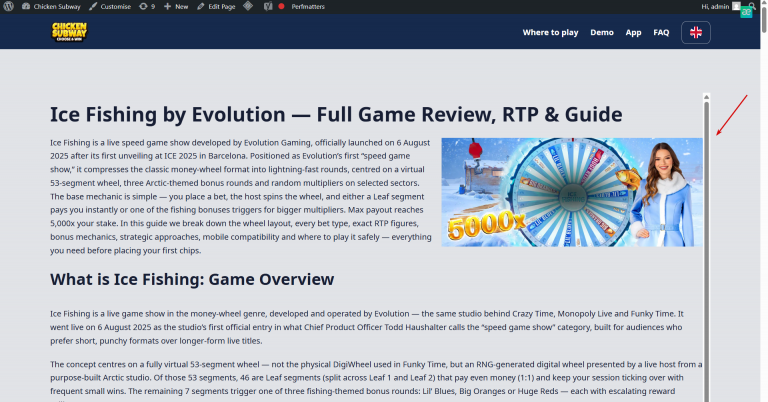The image size is (768, 402).
Task: Go to Where to play
Action: [550, 32]
